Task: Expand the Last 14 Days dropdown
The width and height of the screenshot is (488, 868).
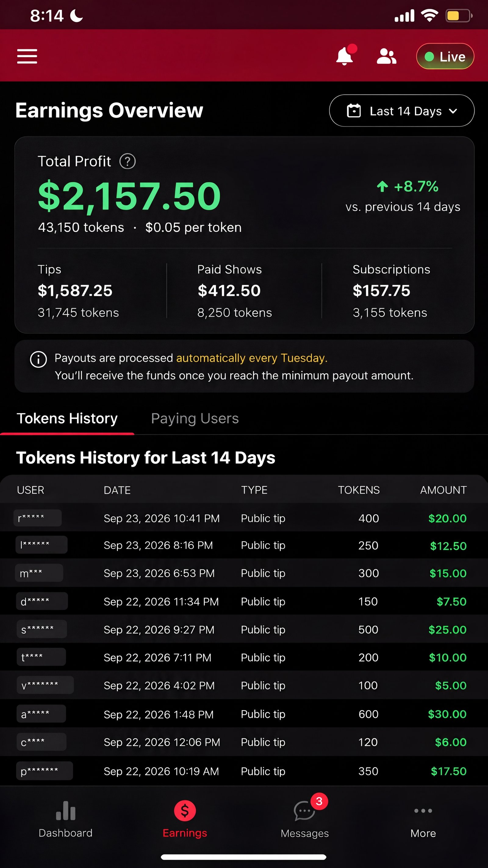Action: coord(401,110)
